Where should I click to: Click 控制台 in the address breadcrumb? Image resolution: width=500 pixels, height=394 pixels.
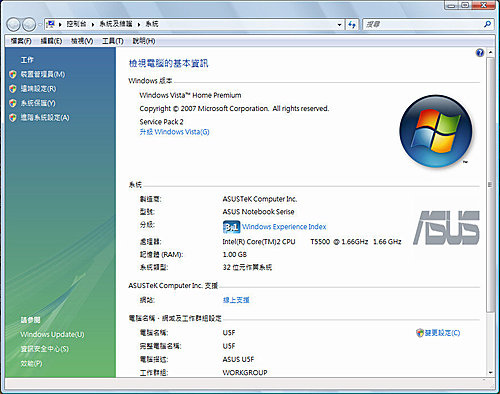(76, 24)
